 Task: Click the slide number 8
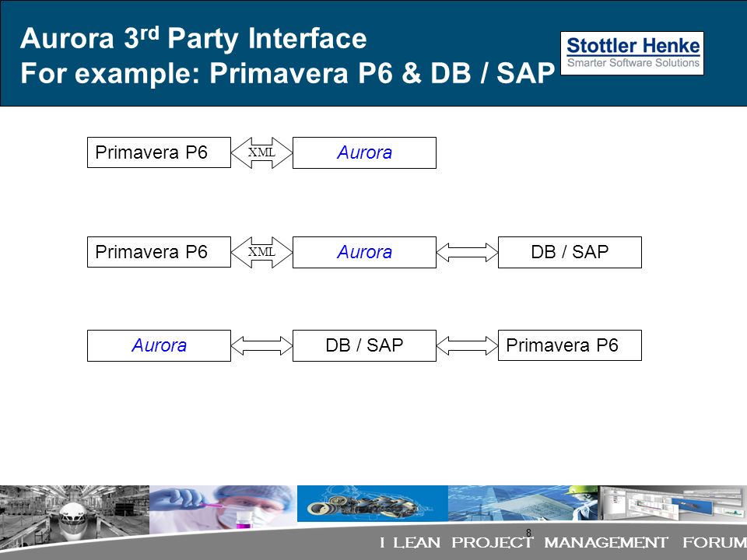(x=528, y=533)
